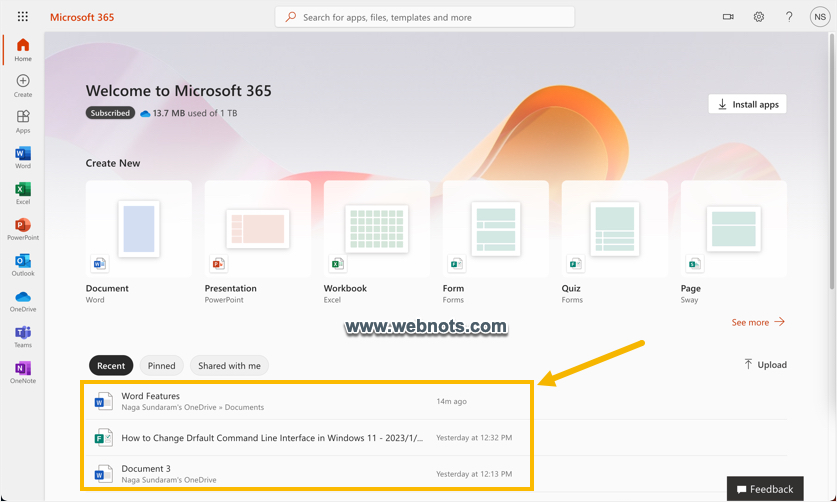Click the Document label under Create New

107,288
